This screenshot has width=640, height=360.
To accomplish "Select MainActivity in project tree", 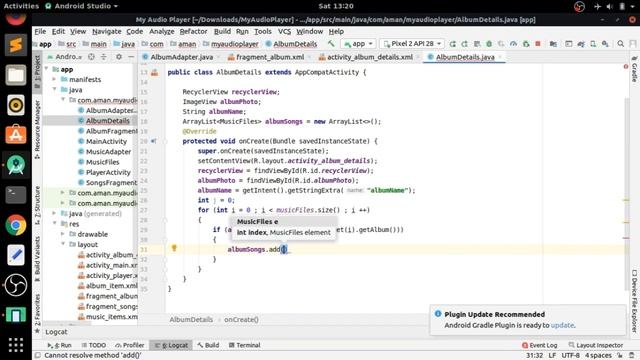I will [x=106, y=141].
